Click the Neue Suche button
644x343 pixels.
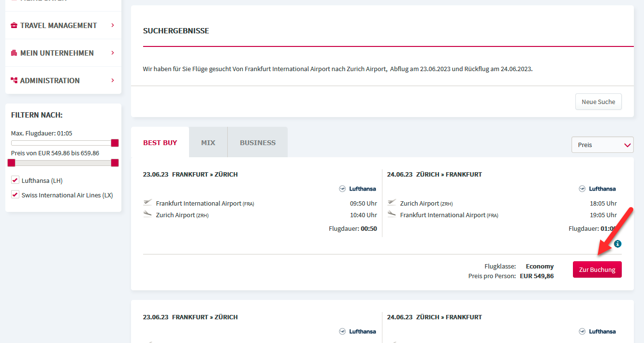[599, 102]
